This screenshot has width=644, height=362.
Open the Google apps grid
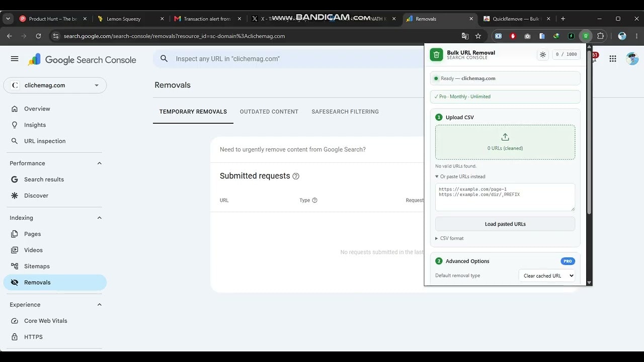612,59
